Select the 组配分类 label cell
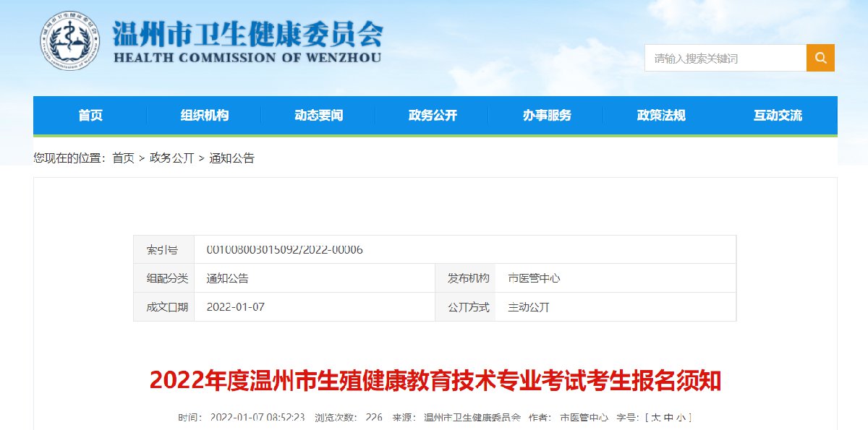This screenshot has height=430, width=868. click(163, 278)
